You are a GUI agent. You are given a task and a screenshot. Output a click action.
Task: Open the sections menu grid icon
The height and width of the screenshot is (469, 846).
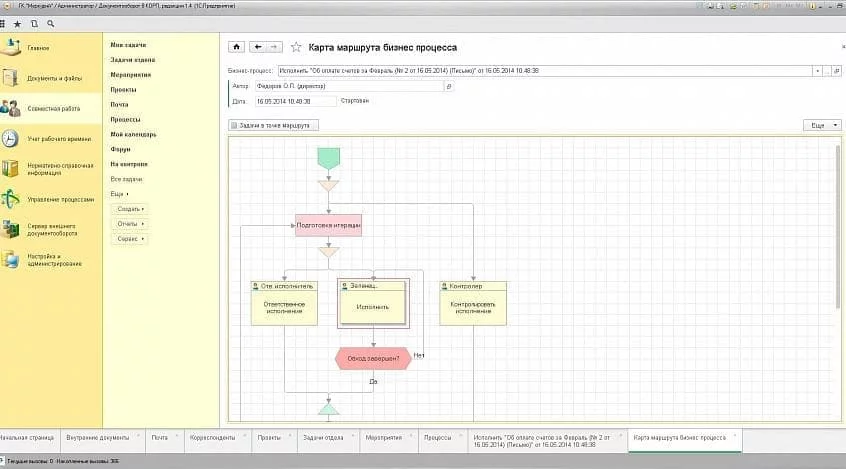(2, 24)
